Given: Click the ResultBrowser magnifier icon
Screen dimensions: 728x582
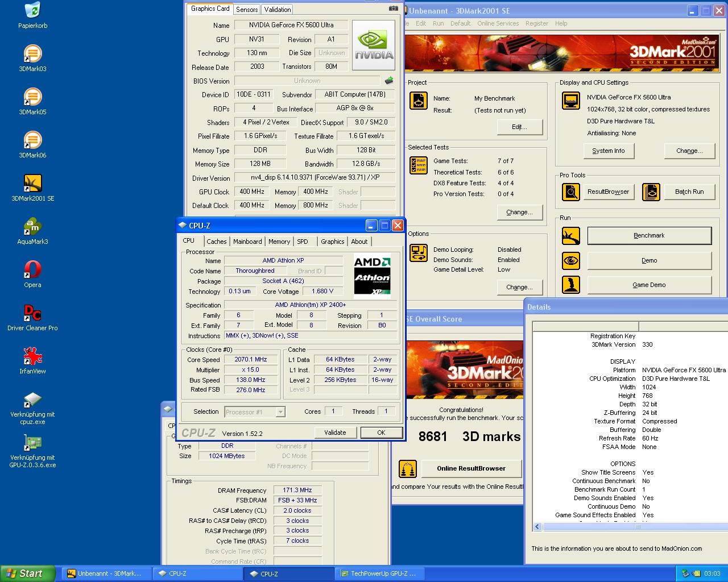Looking at the screenshot, I should (571, 192).
